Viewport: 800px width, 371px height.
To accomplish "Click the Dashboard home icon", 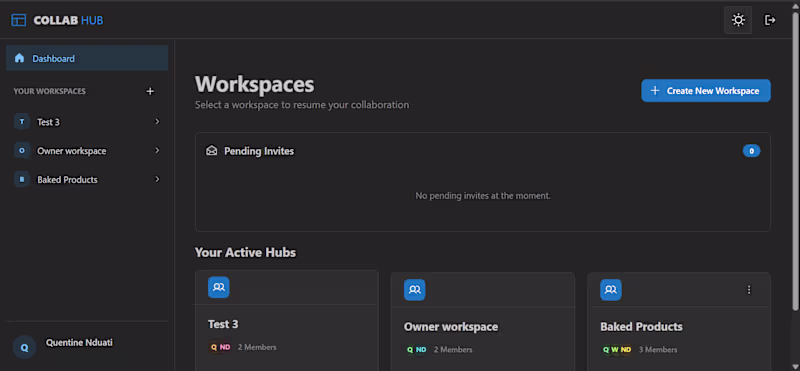I will coord(19,58).
